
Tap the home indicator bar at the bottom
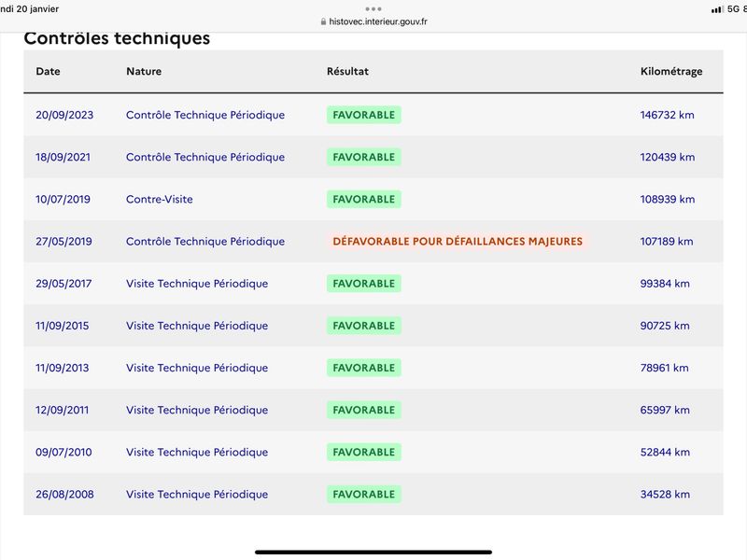coord(373,552)
